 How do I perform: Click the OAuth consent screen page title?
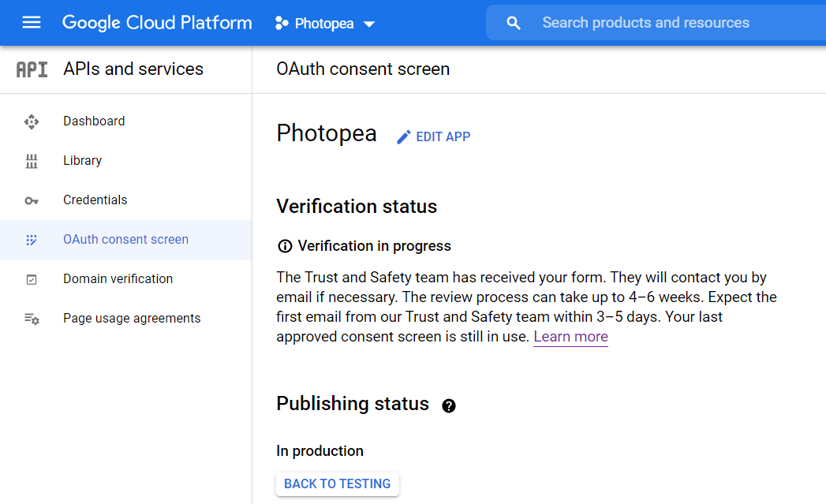coord(363,69)
